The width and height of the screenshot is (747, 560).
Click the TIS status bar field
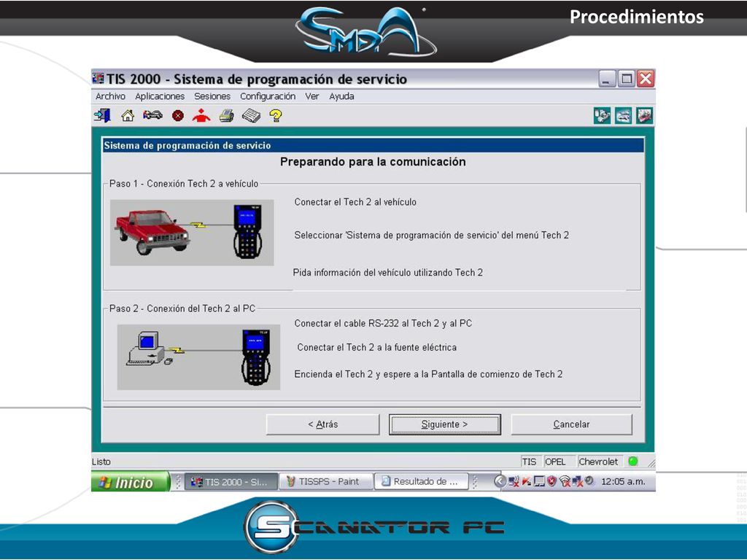click(531, 462)
